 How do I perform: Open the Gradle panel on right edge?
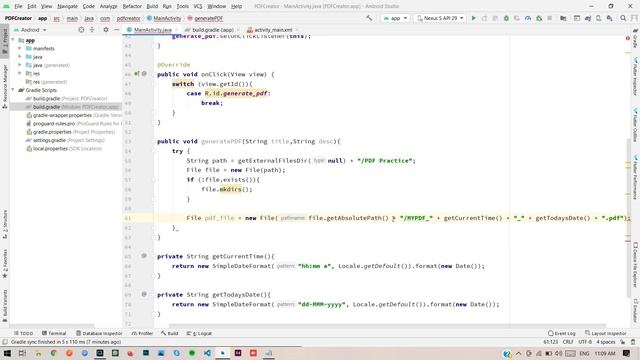tap(635, 39)
